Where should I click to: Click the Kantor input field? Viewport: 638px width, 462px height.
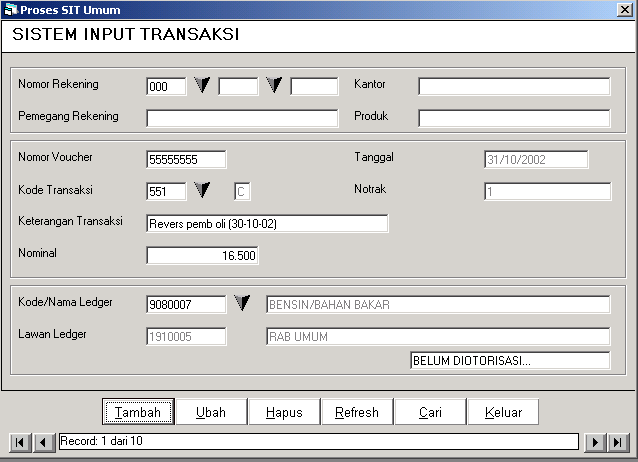514,86
